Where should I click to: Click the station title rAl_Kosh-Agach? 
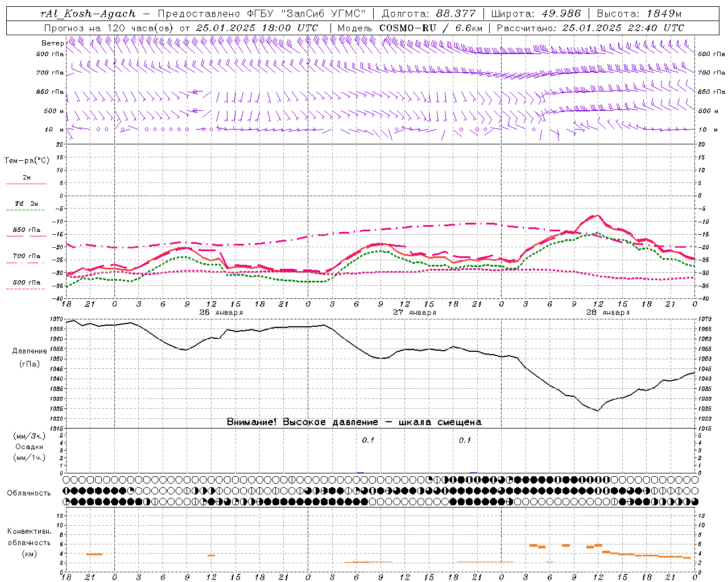click(x=88, y=14)
